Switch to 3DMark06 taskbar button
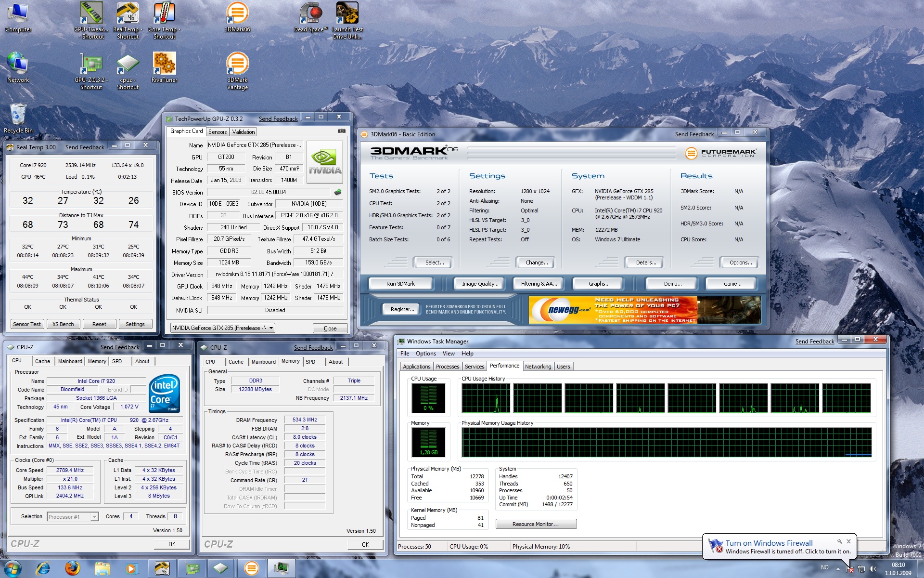 [251, 568]
